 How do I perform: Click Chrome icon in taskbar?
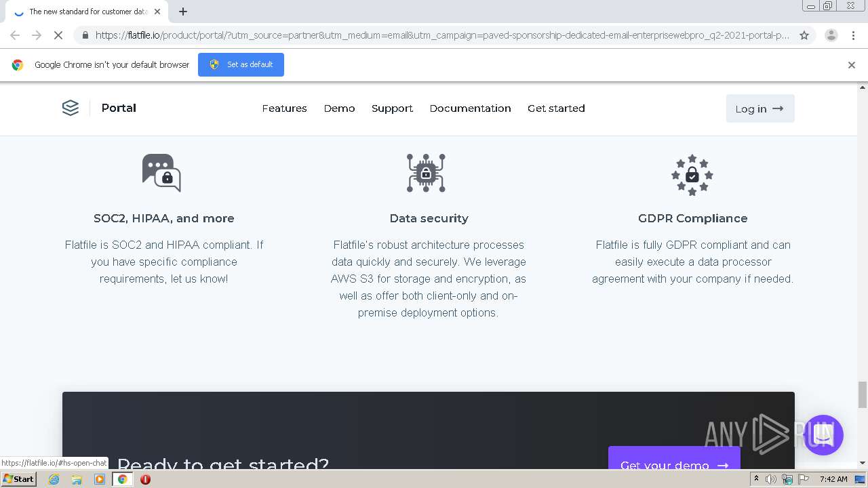pyautogui.click(x=122, y=479)
